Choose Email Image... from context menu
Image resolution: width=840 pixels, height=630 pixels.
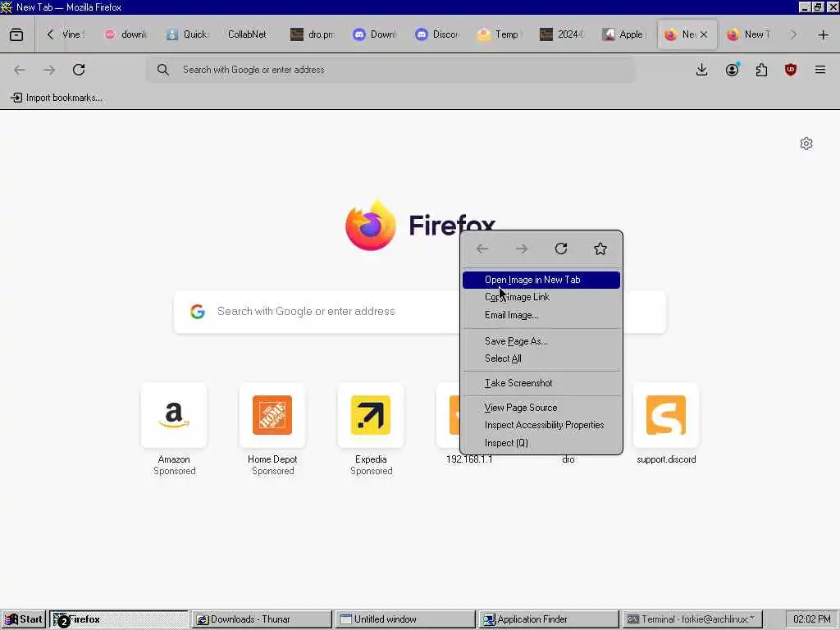[x=541, y=315]
